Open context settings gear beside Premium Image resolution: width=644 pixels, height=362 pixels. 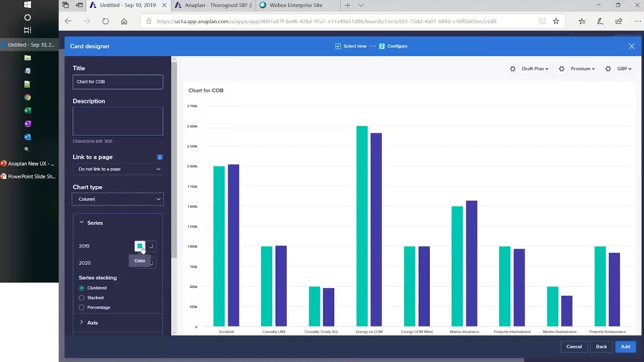coord(561,69)
